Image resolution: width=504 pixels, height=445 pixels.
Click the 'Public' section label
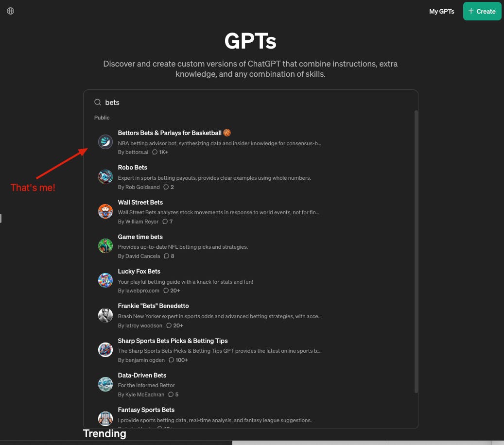[102, 118]
